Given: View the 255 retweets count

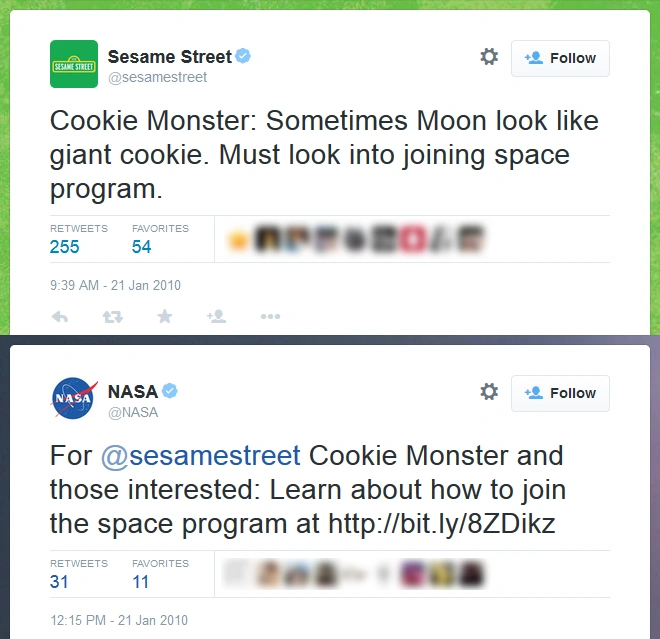Looking at the screenshot, I should pyautogui.click(x=65, y=247).
